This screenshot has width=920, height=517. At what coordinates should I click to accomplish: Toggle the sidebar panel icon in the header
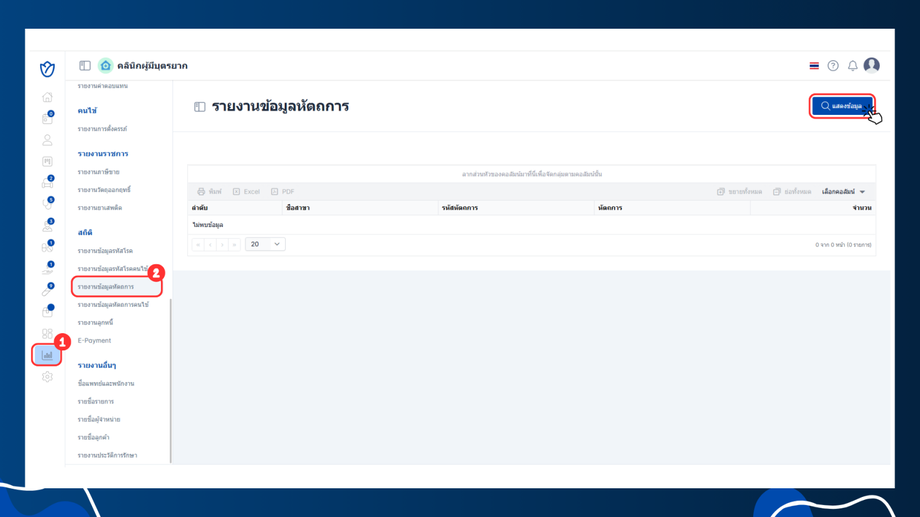pos(85,66)
